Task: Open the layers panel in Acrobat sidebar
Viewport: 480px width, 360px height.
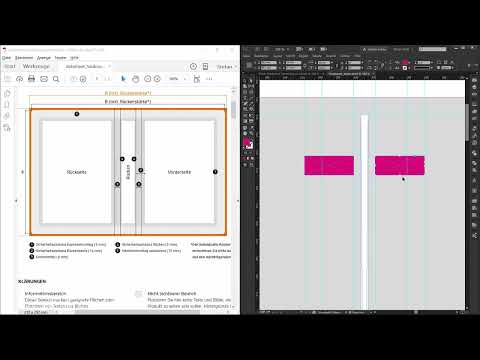Action: (7, 127)
